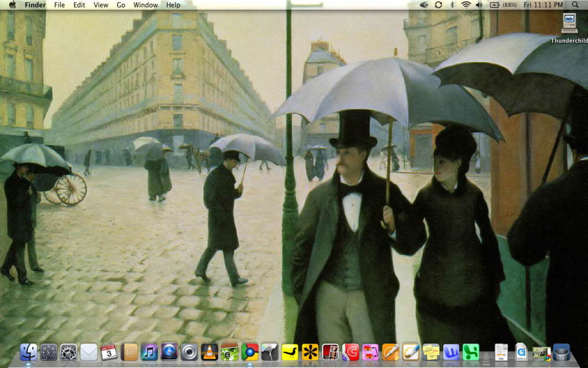Image resolution: width=588 pixels, height=368 pixels.
Task: Open the iCal calendar icon
Action: pyautogui.click(x=109, y=352)
